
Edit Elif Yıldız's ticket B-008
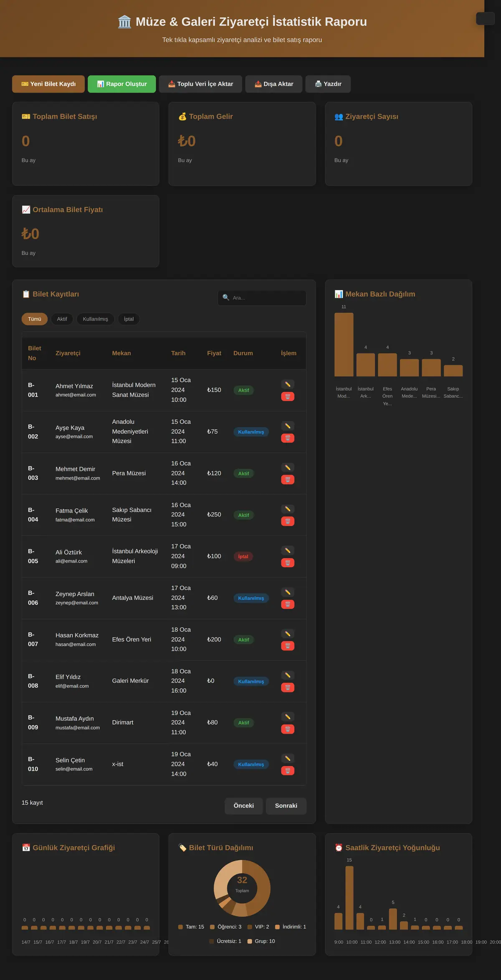pyautogui.click(x=288, y=675)
